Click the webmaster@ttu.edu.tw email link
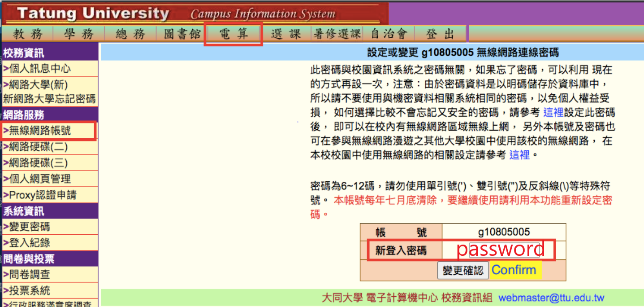Screen dimensions: 644x307 point(551,298)
